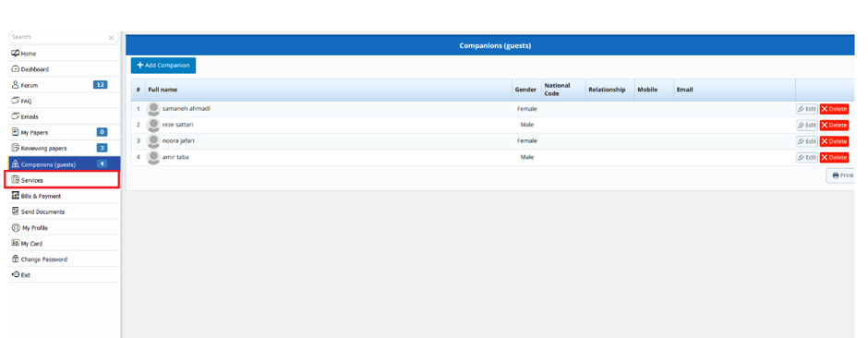This screenshot has width=868, height=338.
Task: Go to the Dashboard page
Action: click(35, 69)
